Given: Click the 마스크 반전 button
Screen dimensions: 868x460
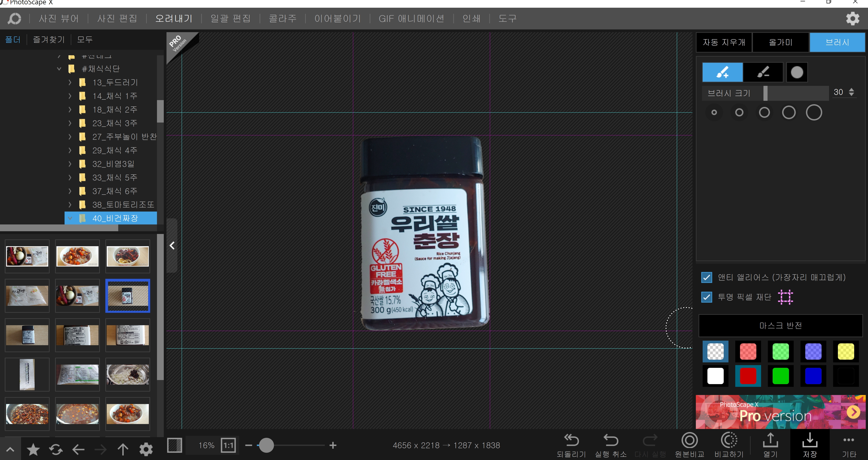Looking at the screenshot, I should [780, 325].
